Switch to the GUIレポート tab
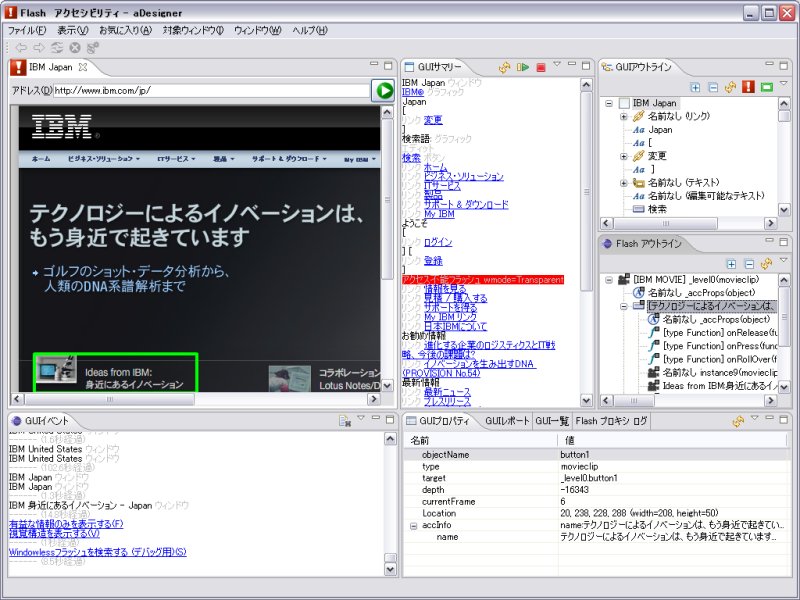 point(507,421)
